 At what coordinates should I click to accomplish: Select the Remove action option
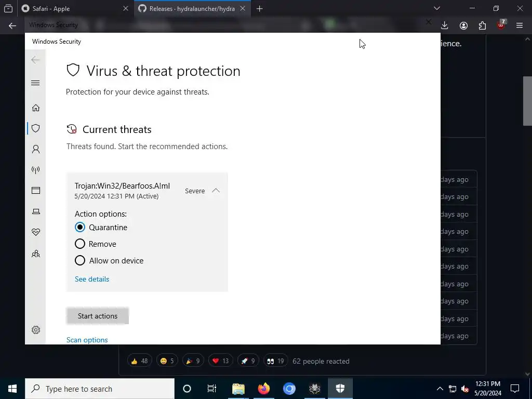pos(96,244)
